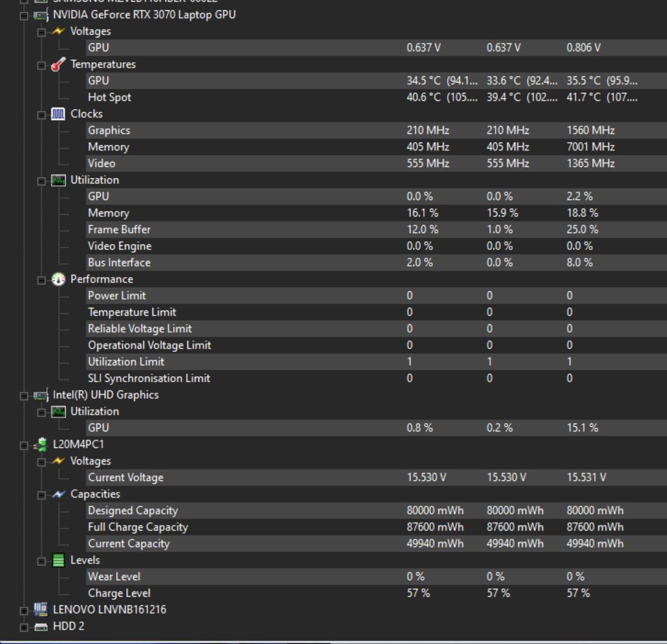This screenshot has width=667, height=644.
Task: Select the Wear Level row
Action: 377,577
